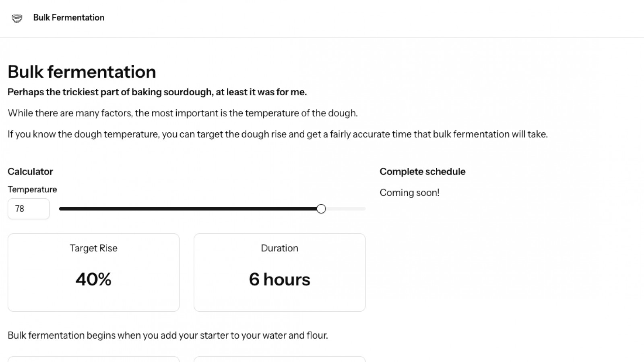Click the Target Rise card title
Screen dimensions: 644x362
click(x=93, y=248)
